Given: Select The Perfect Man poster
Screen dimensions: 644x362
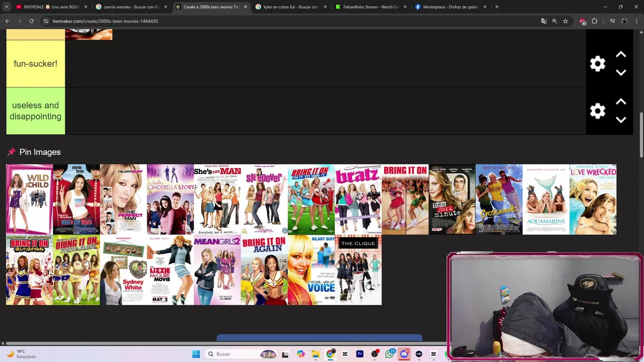Looking at the screenshot, I should click(123, 199).
